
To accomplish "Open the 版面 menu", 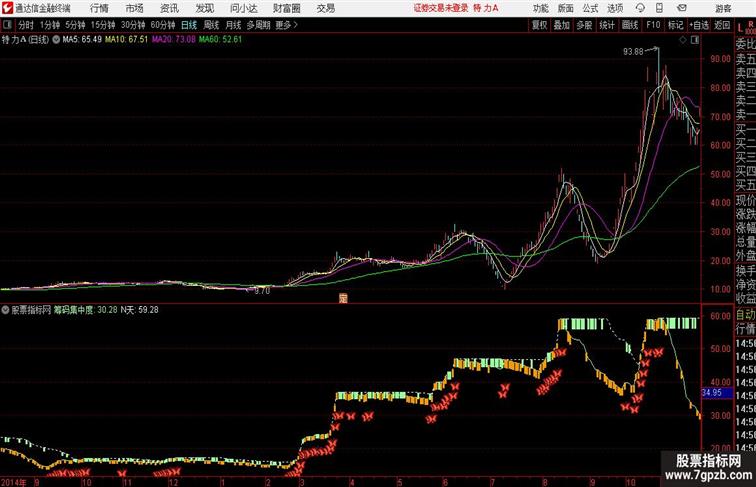I will point(566,8).
